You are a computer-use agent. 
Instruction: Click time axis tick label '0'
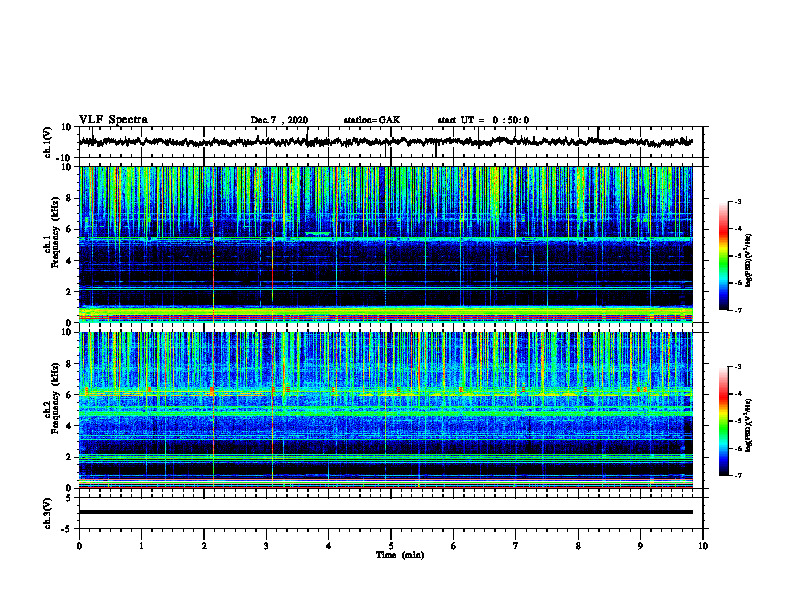pos(79,546)
